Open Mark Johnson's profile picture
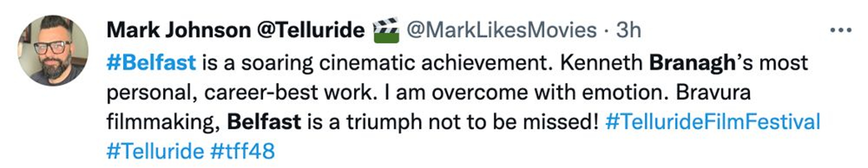 click(53, 51)
